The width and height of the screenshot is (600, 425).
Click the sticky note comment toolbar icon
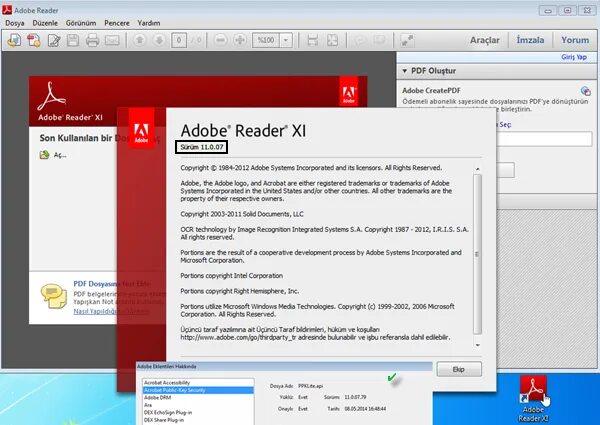click(x=359, y=40)
